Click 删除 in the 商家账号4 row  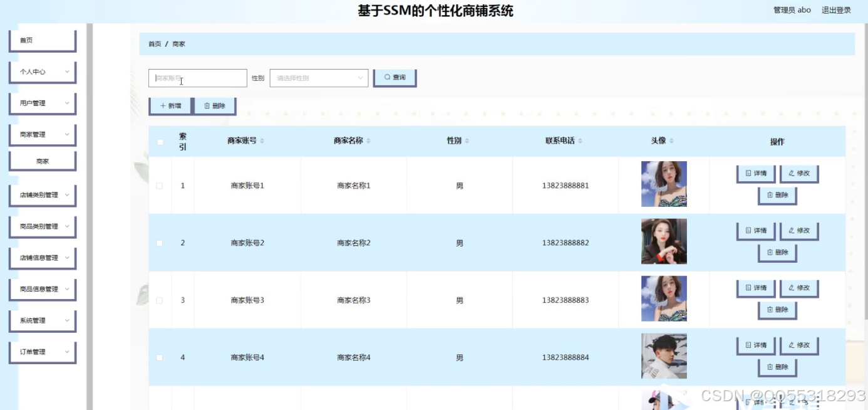(777, 367)
